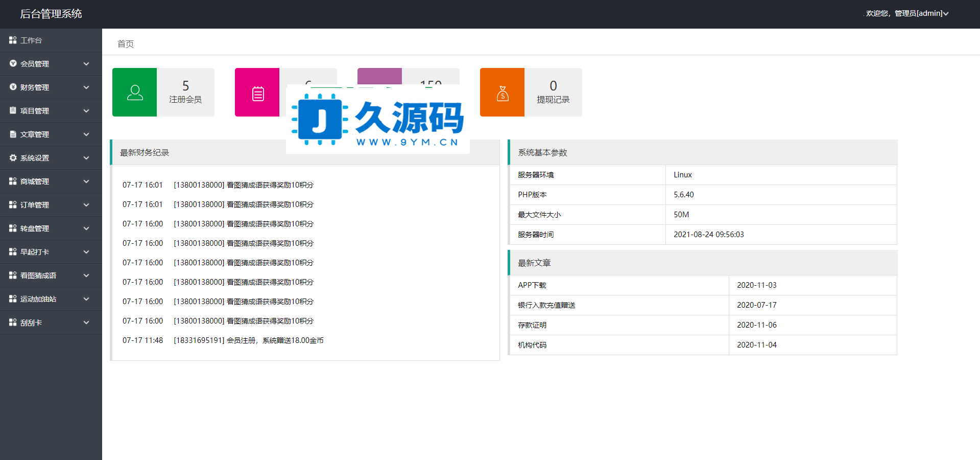The width and height of the screenshot is (980, 460).
Task: Click the 财务管理 coin icon
Action: 13,87
